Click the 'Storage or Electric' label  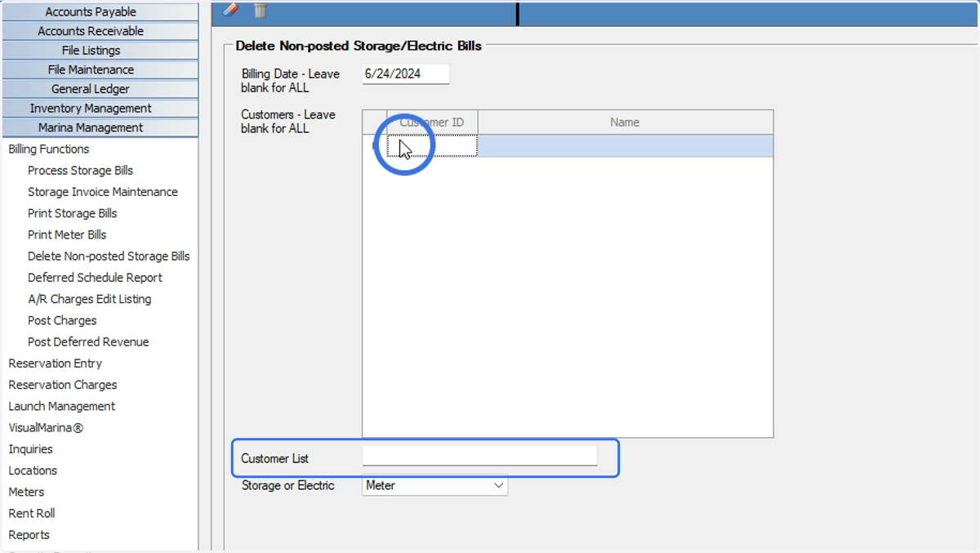(287, 485)
